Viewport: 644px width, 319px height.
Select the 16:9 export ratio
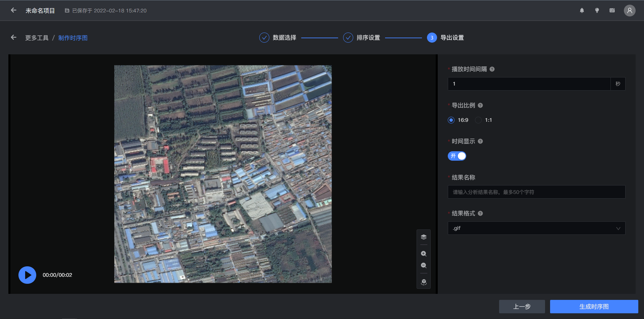tap(451, 120)
